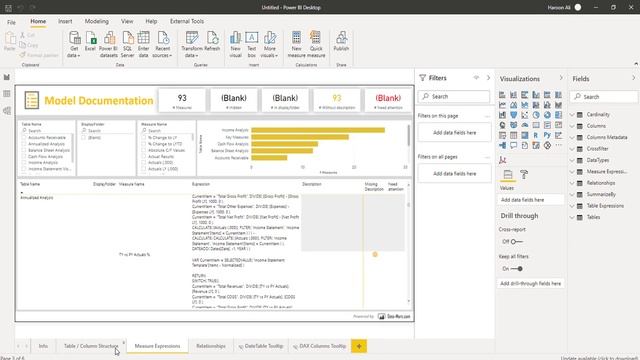This screenshot has height=360, width=640.
Task: Check Annualized Analysis in Table Name slicer
Action: click(24, 144)
